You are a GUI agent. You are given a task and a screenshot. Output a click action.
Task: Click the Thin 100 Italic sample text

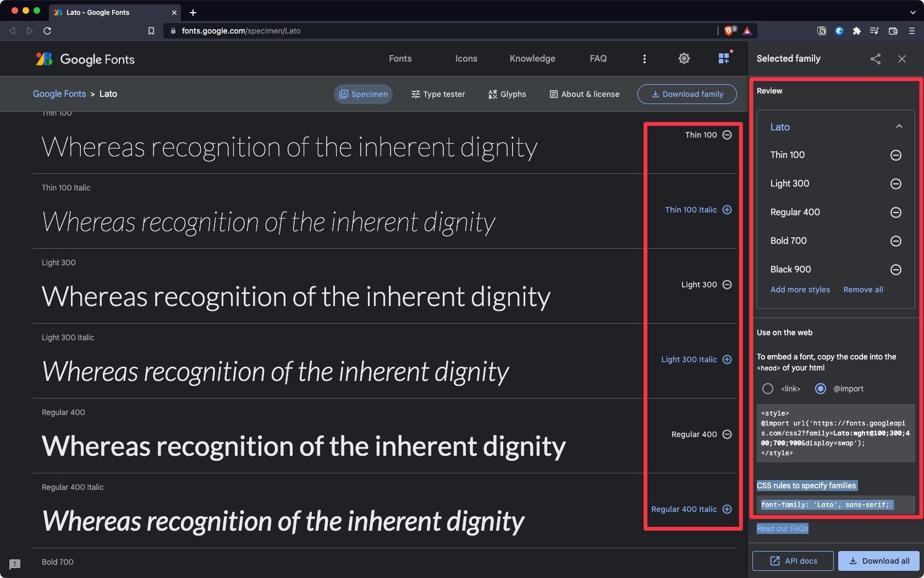pos(268,222)
